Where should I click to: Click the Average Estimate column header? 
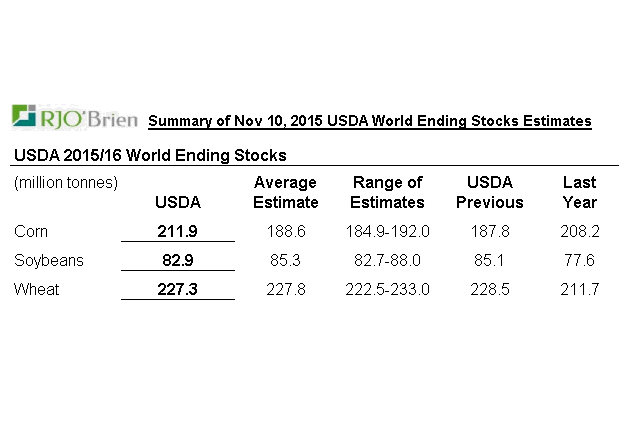pos(285,192)
